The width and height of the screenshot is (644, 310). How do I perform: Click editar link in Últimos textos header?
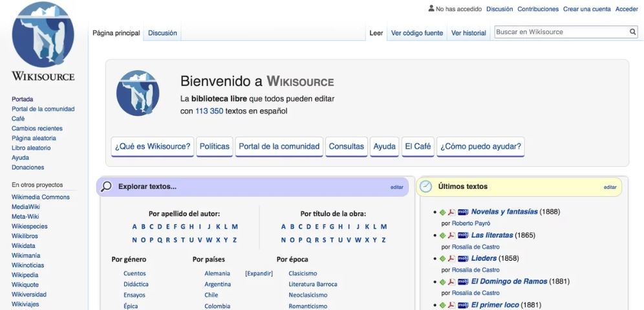tap(610, 187)
